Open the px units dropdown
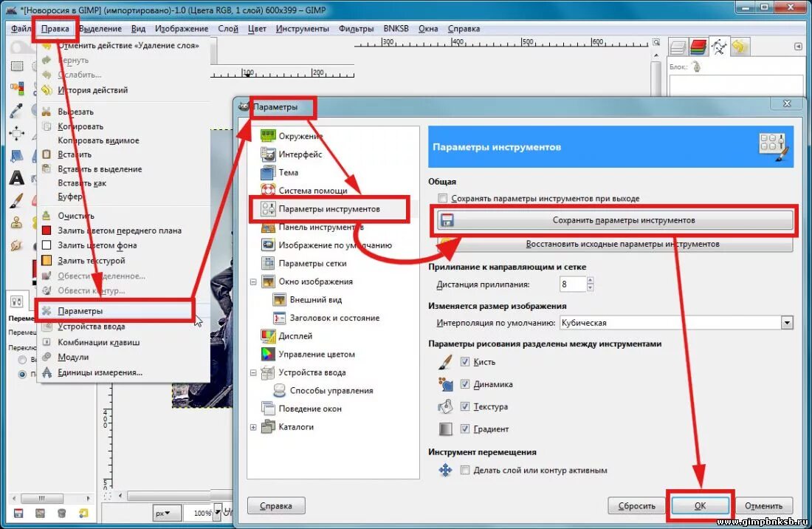This screenshot has width=812, height=529. click(x=168, y=513)
